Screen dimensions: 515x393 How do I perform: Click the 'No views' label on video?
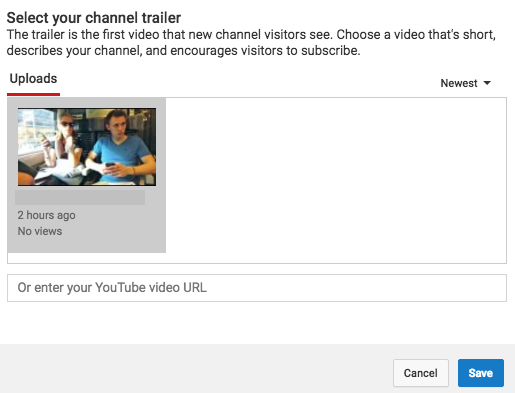[x=40, y=231]
